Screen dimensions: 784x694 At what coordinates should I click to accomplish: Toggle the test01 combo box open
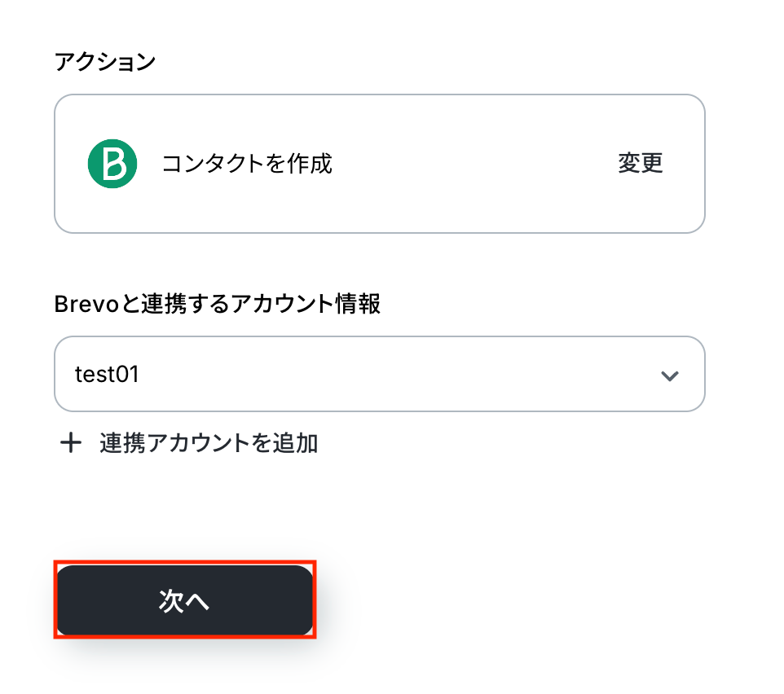(x=379, y=375)
